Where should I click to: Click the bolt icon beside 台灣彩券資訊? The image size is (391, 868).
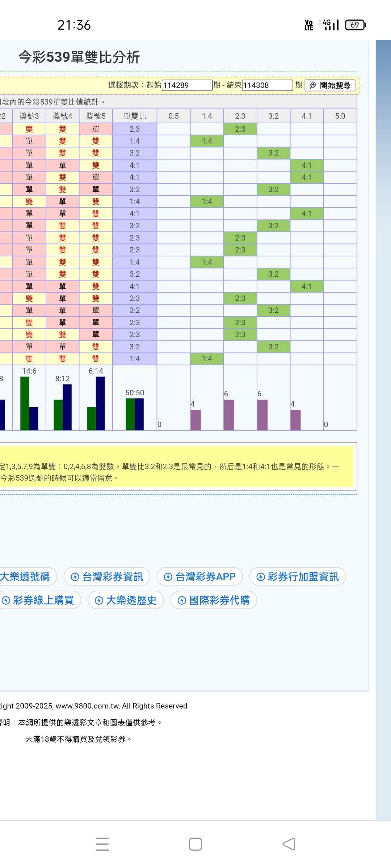[x=75, y=577]
